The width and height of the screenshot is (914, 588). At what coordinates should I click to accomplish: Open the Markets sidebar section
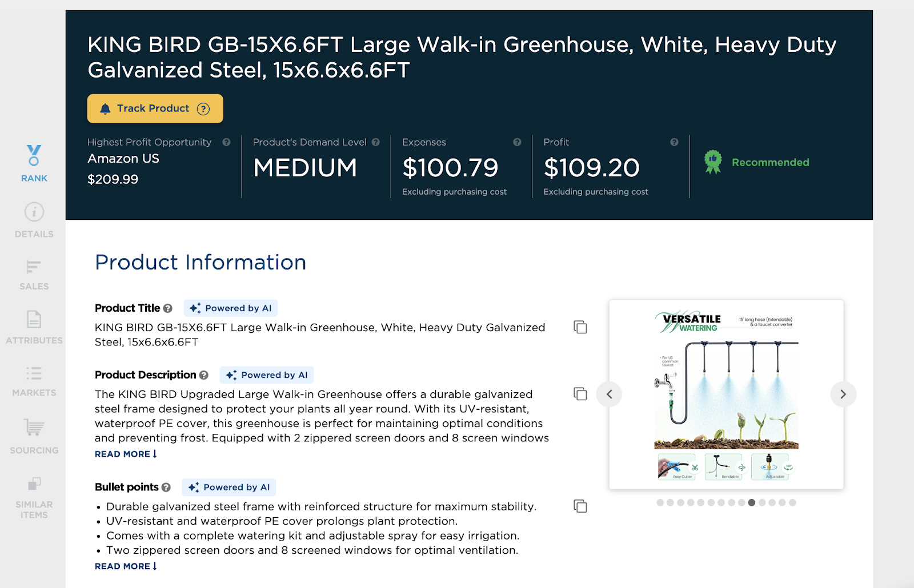[x=34, y=381]
